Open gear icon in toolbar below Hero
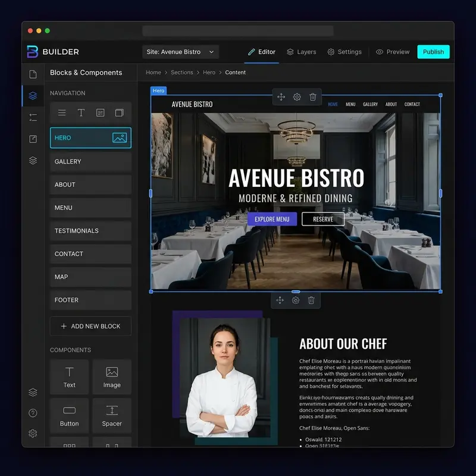This screenshot has width=476, height=476. coord(296,300)
